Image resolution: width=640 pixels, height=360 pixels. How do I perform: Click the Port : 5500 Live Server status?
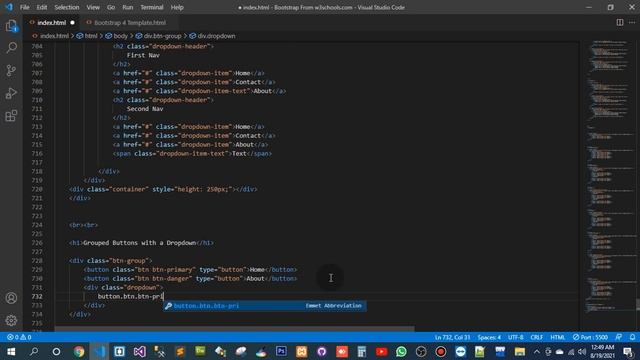[x=590, y=337]
